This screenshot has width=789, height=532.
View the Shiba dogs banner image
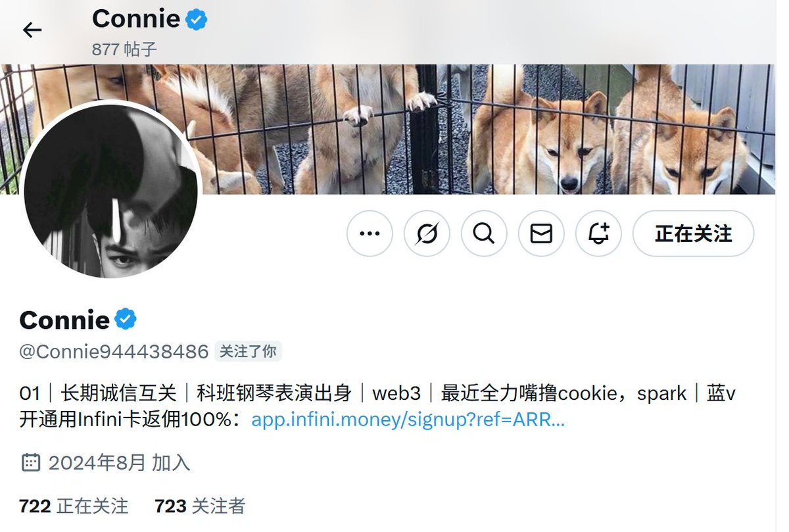487,129
